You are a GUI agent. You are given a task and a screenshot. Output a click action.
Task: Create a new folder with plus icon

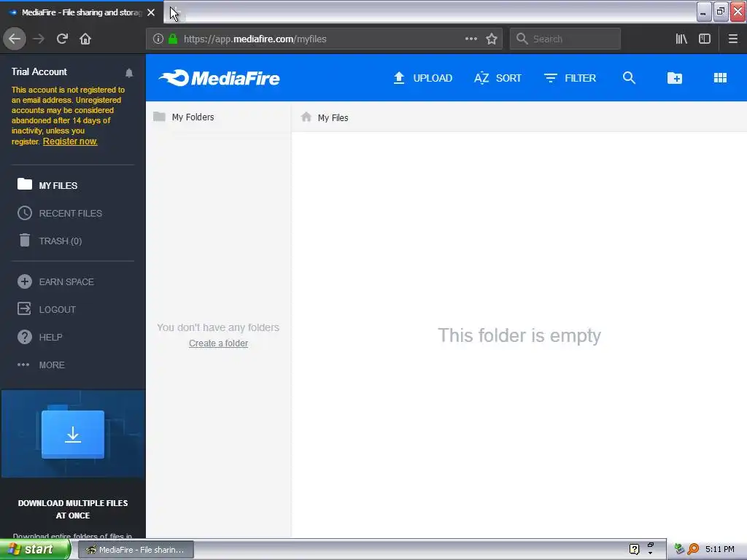tap(675, 77)
